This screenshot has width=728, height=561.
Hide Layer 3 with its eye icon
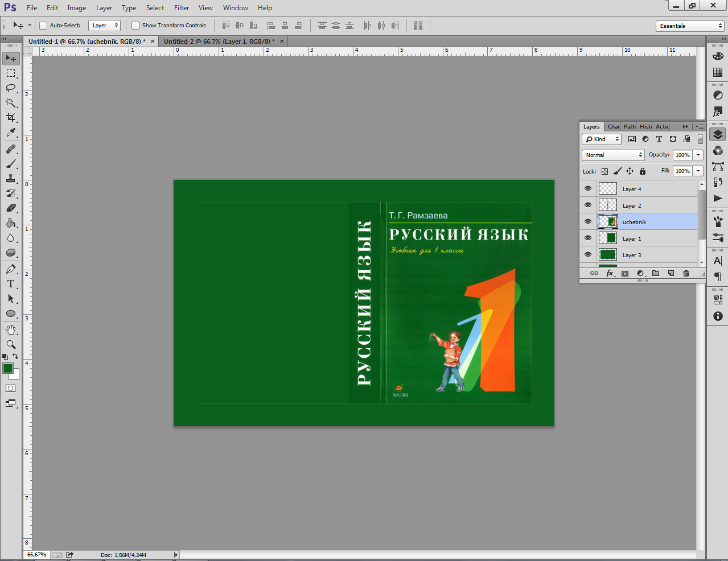pos(588,254)
